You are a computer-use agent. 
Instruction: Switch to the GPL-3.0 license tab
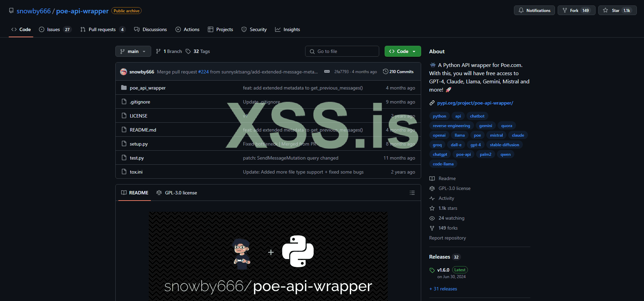(x=176, y=193)
